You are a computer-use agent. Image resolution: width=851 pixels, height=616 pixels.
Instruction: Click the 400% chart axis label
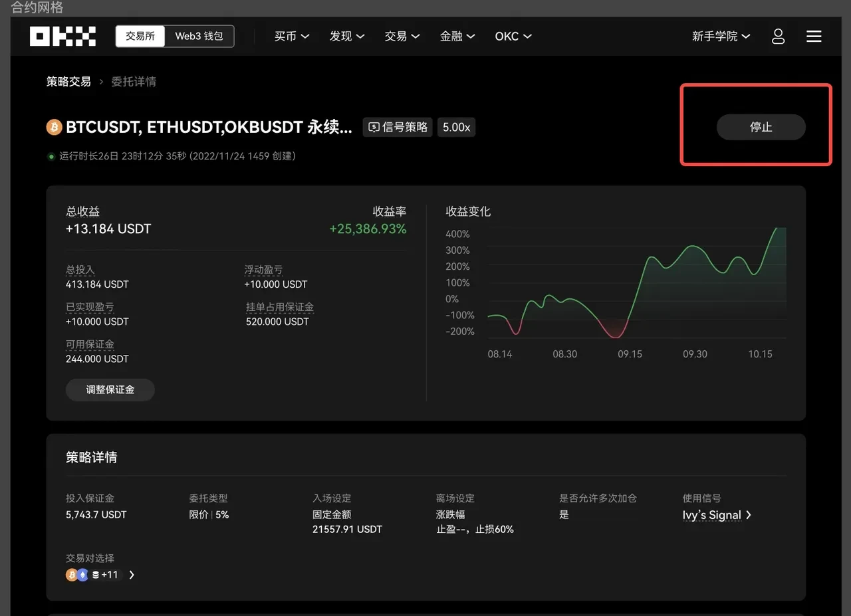(457, 235)
